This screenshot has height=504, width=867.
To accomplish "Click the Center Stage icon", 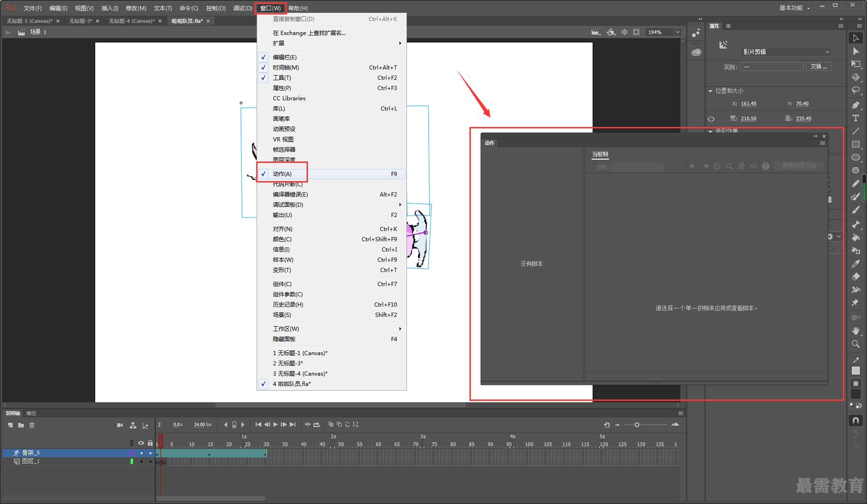I will [624, 32].
